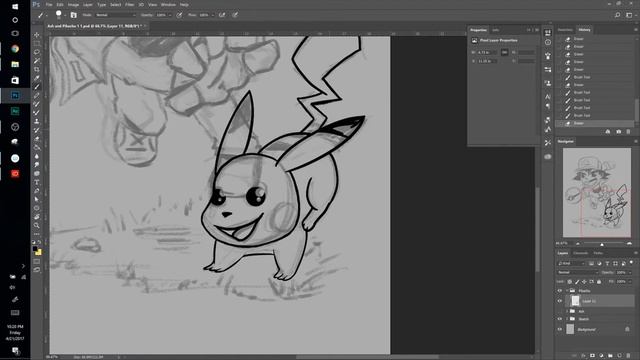Expand the Ash group
Image resolution: width=640 pixels, height=360 pixels.
click(x=567, y=311)
